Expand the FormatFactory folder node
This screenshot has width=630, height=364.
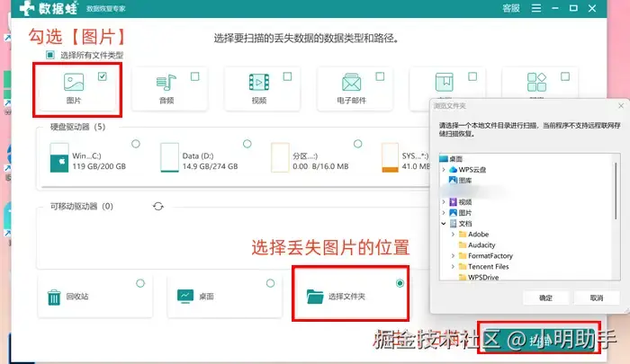coord(453,255)
